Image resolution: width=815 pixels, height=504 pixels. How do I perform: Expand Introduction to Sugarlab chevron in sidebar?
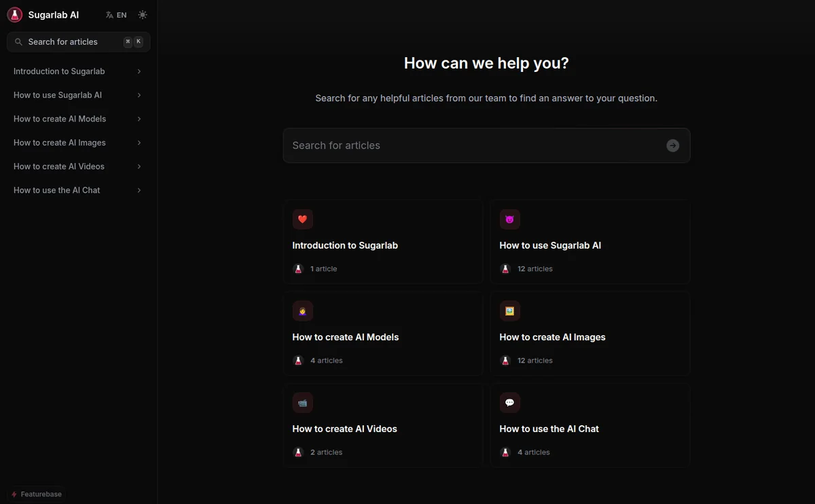[139, 71]
